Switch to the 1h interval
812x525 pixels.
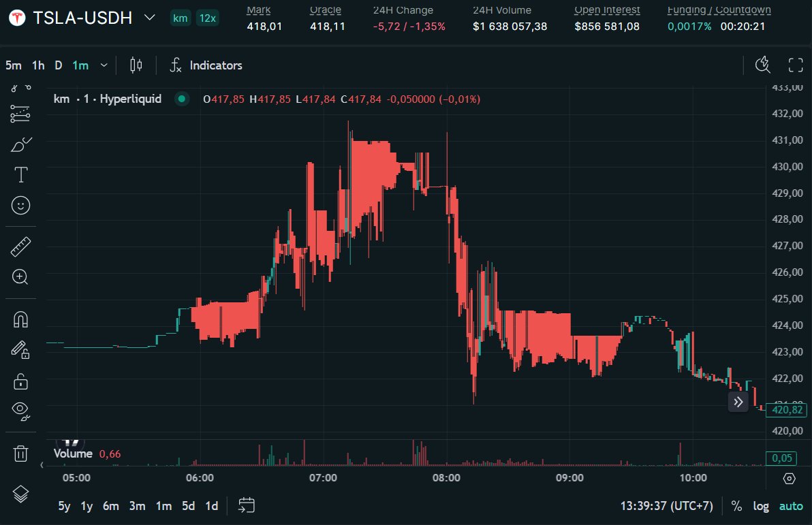(38, 65)
